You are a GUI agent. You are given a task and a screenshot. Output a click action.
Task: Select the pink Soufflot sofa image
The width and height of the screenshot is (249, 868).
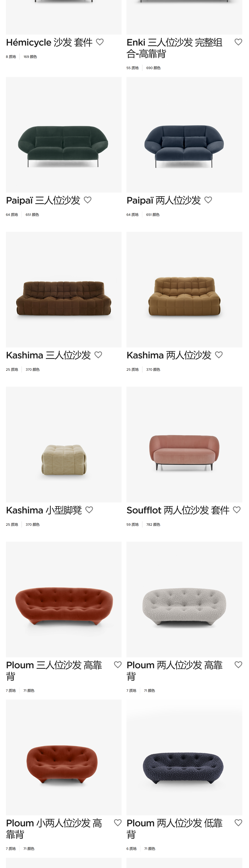(x=184, y=444)
